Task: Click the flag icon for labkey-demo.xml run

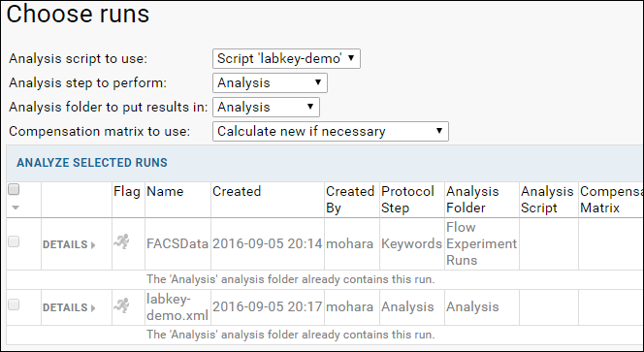Action: click(121, 305)
